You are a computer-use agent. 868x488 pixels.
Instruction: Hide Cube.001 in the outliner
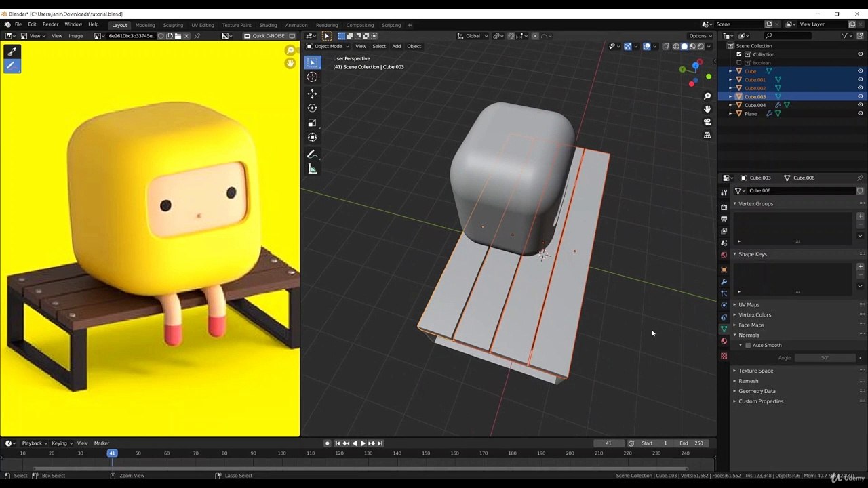tap(860, 79)
